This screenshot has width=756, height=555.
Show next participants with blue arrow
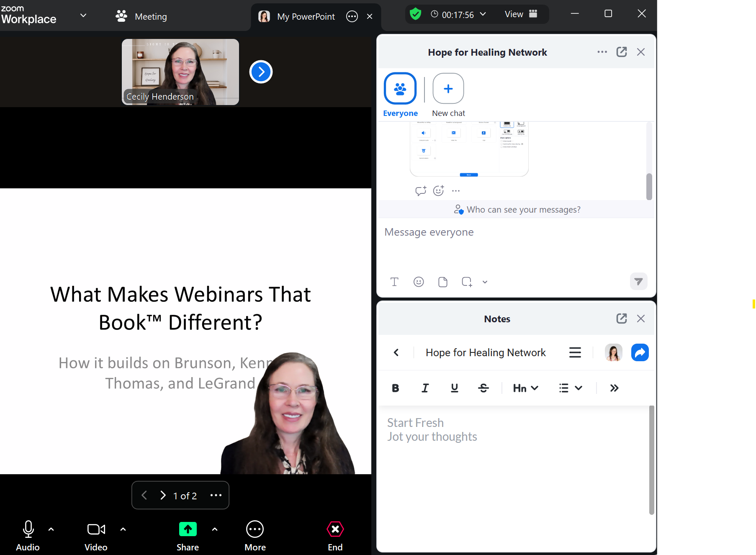(261, 72)
